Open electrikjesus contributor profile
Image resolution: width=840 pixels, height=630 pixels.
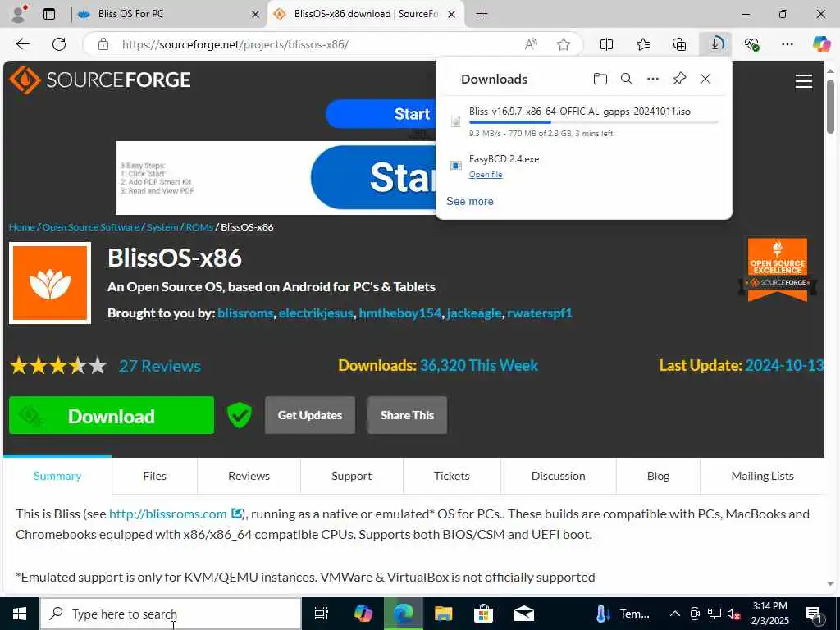(x=316, y=313)
